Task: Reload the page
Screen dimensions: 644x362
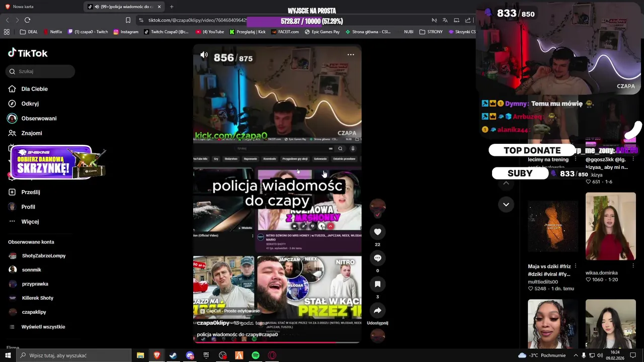Action: [x=27, y=20]
